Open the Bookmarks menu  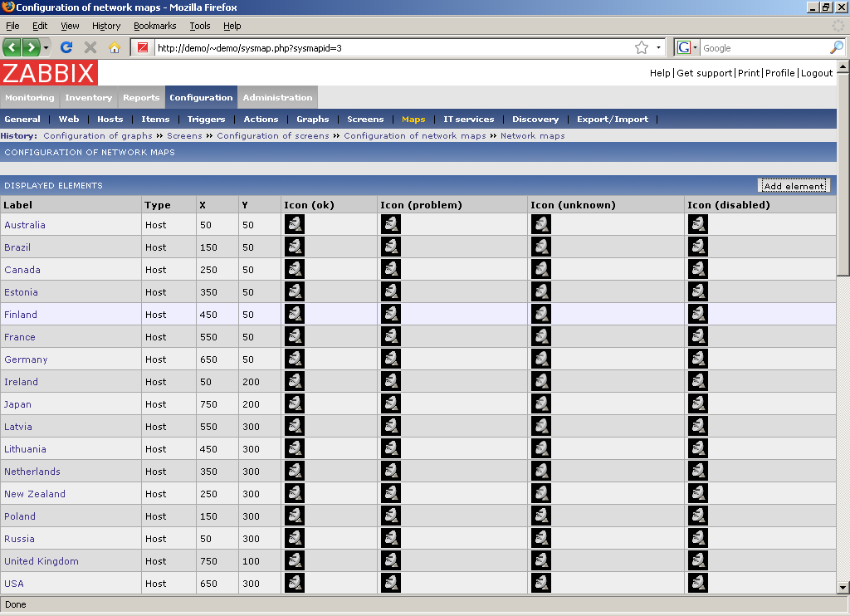click(155, 26)
